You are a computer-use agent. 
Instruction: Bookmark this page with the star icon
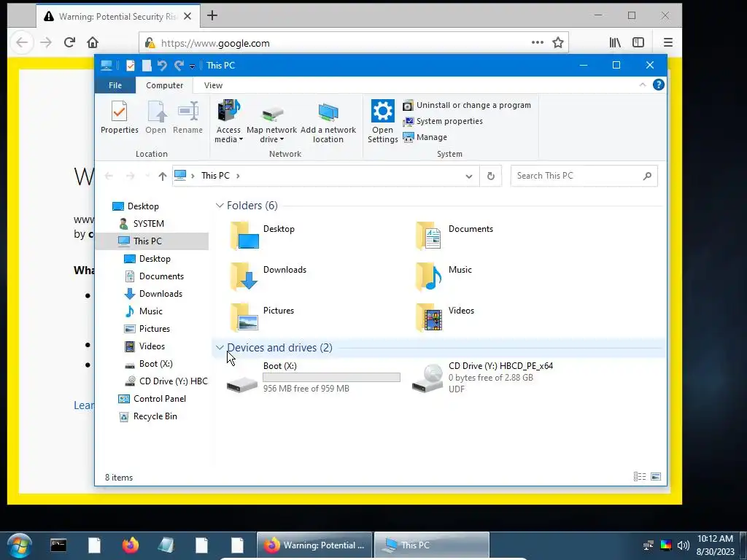pos(558,43)
